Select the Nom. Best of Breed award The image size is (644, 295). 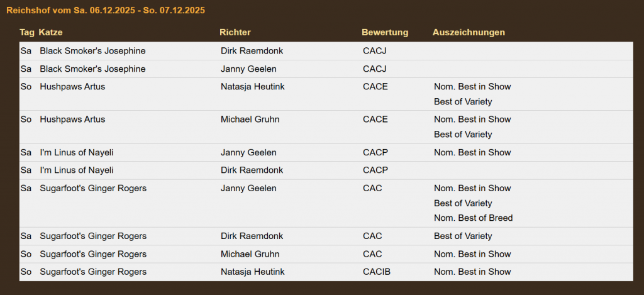473,218
